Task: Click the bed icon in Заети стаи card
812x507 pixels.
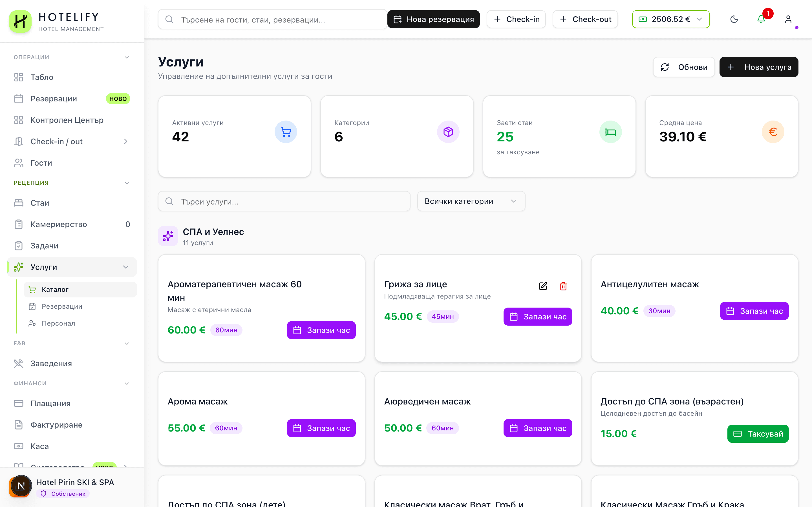Action: click(x=610, y=132)
